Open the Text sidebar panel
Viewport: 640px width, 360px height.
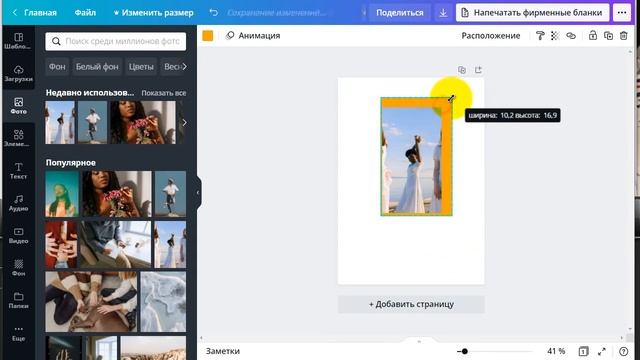[x=18, y=171]
